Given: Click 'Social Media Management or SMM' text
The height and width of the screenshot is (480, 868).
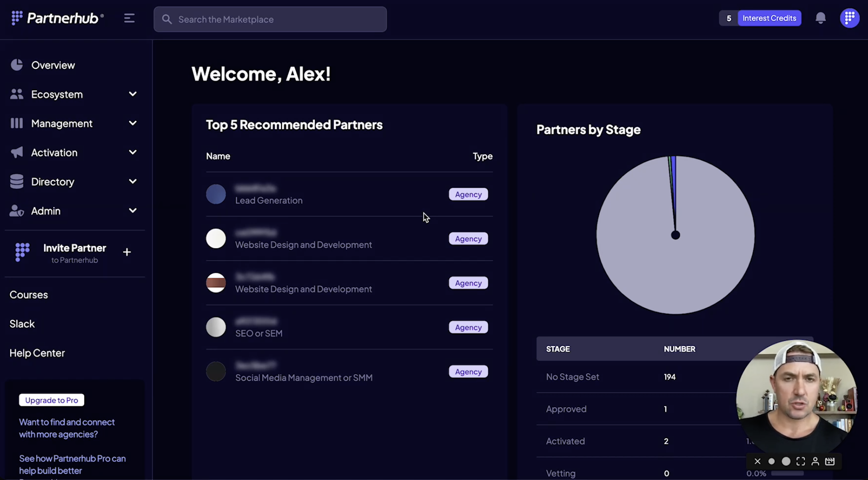Looking at the screenshot, I should coord(304,377).
